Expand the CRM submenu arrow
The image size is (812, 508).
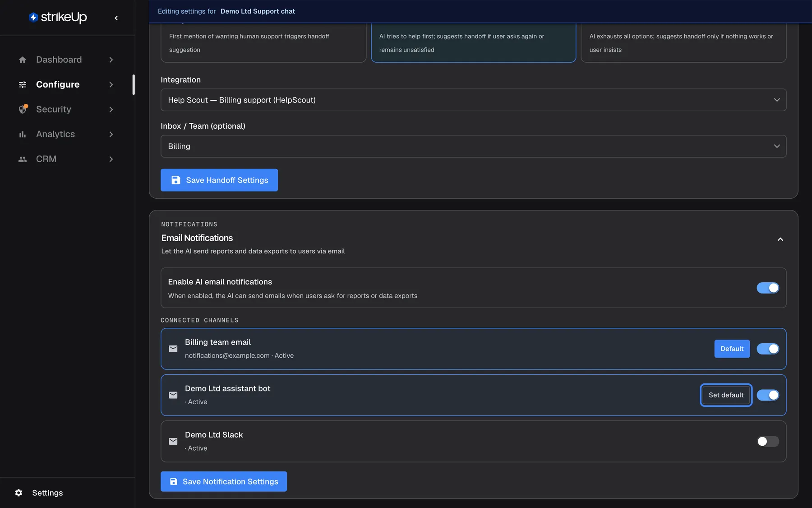coord(111,159)
